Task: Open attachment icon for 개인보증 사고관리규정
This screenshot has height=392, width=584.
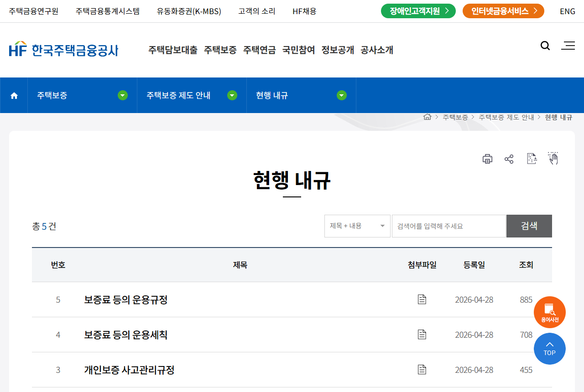Action: tap(422, 370)
